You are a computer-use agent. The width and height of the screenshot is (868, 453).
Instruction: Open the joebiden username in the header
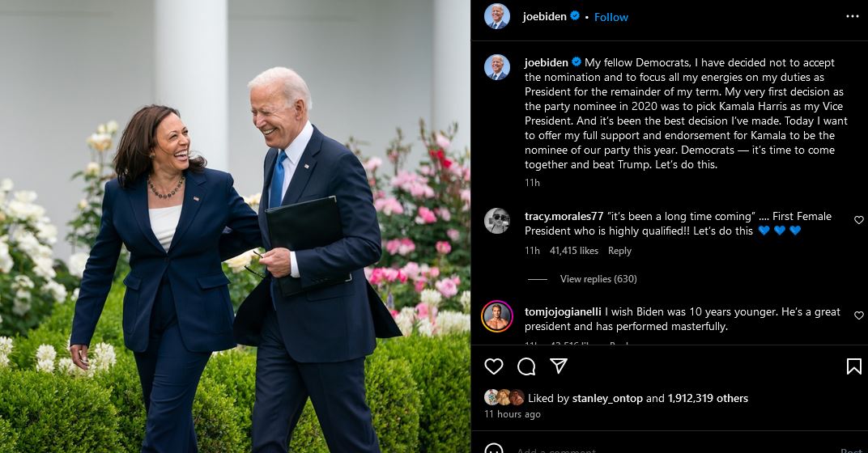coord(545,17)
